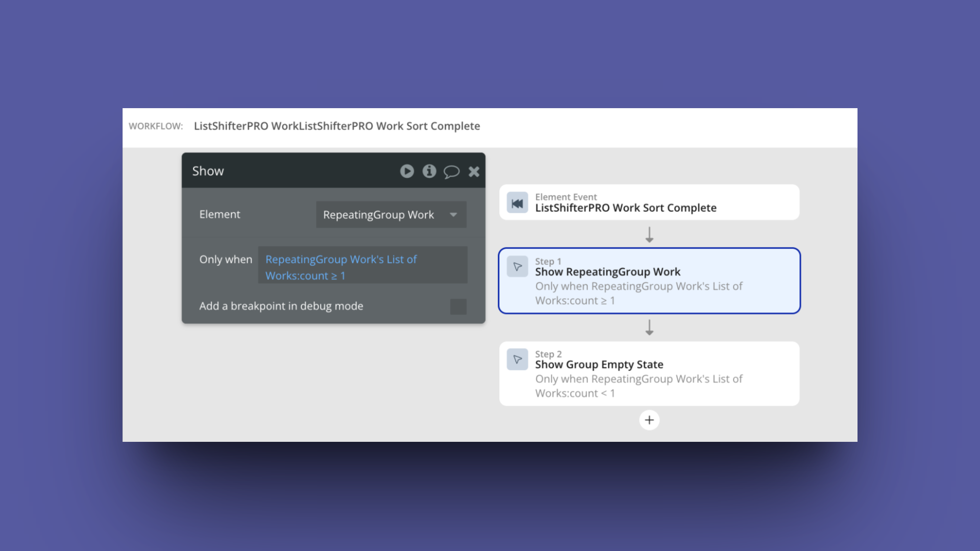Image resolution: width=980 pixels, height=551 pixels.
Task: Click the 'Only when' label in Show panel
Action: 226,259
